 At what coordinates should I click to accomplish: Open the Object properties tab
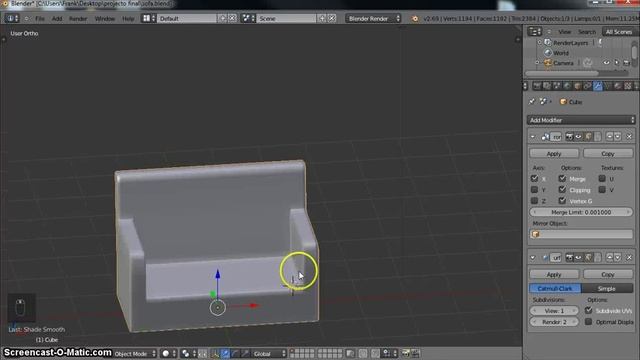coord(577,86)
